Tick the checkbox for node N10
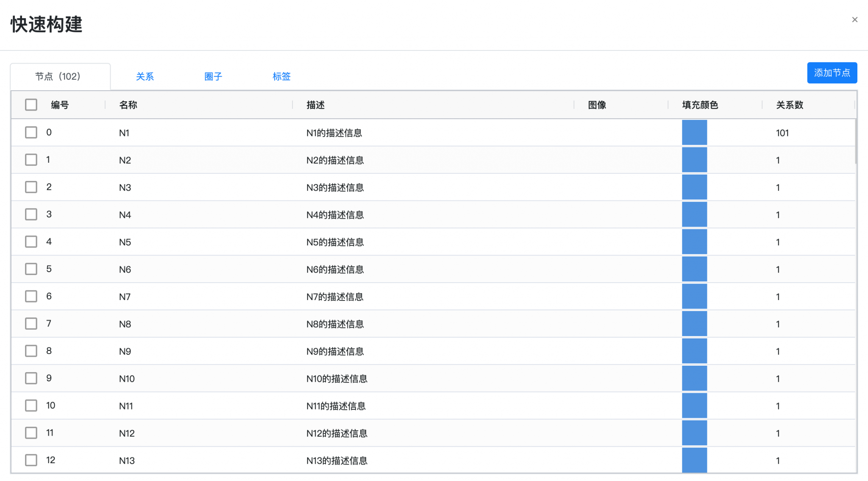This screenshot has height=481, width=868. click(x=31, y=378)
